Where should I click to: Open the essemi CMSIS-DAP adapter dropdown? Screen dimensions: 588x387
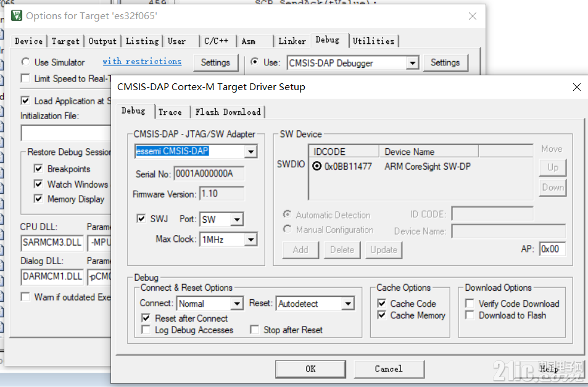coord(251,151)
